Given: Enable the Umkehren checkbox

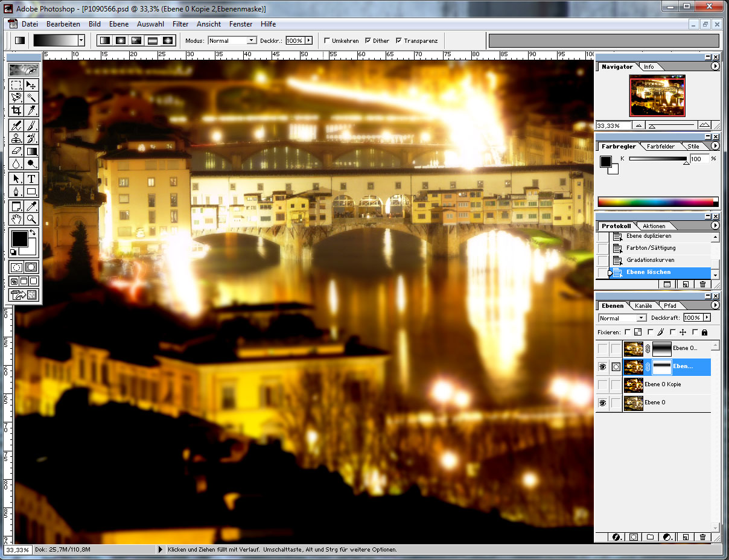Looking at the screenshot, I should click(327, 41).
